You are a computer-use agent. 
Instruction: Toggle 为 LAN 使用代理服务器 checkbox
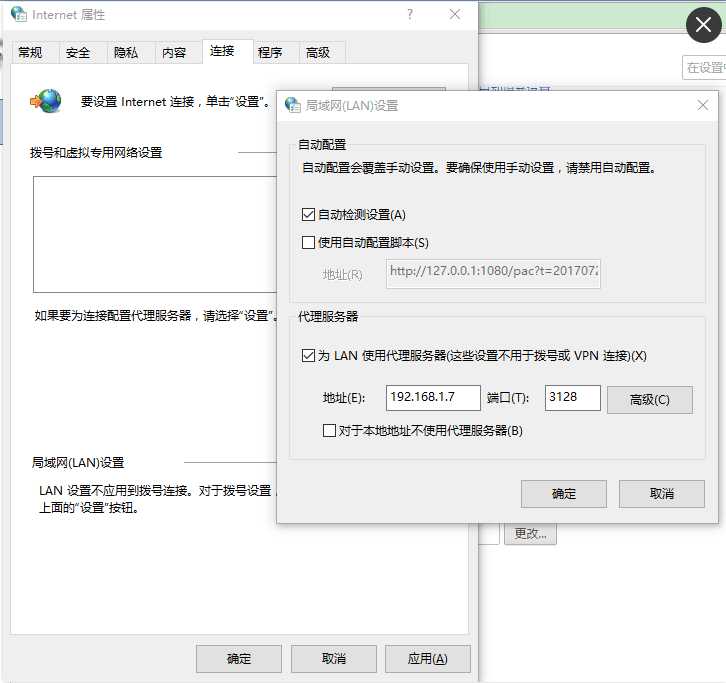tap(308, 356)
